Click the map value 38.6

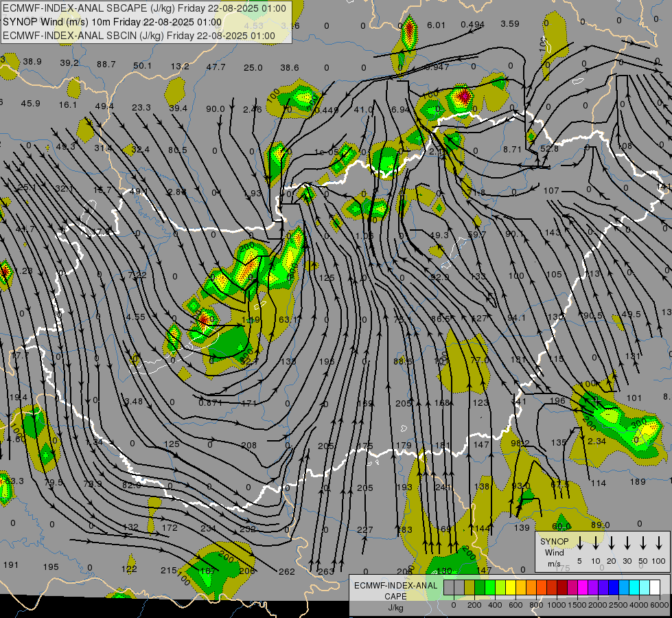[x=290, y=67]
